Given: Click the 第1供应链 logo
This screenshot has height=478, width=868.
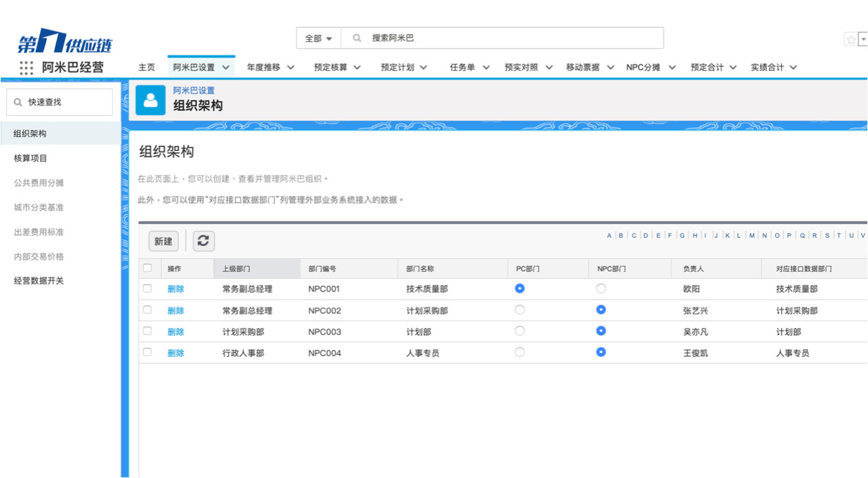Looking at the screenshot, I should (65, 43).
